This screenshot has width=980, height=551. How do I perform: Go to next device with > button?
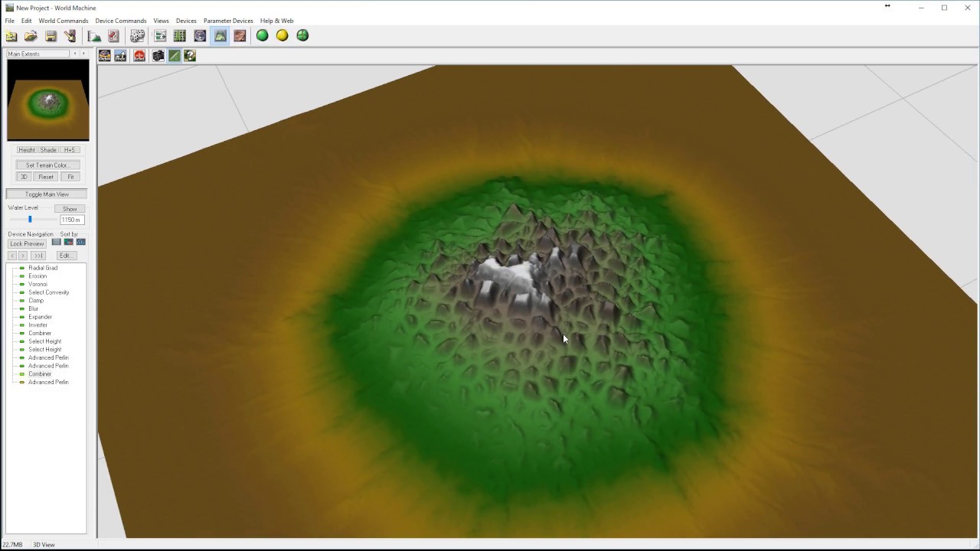point(23,256)
